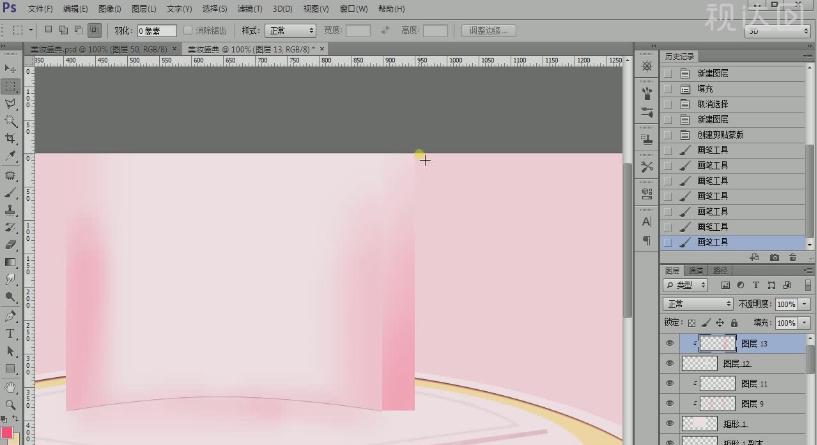The width and height of the screenshot is (817, 445).
Task: Switch to the 图层 50 document tab
Action: tap(95, 48)
